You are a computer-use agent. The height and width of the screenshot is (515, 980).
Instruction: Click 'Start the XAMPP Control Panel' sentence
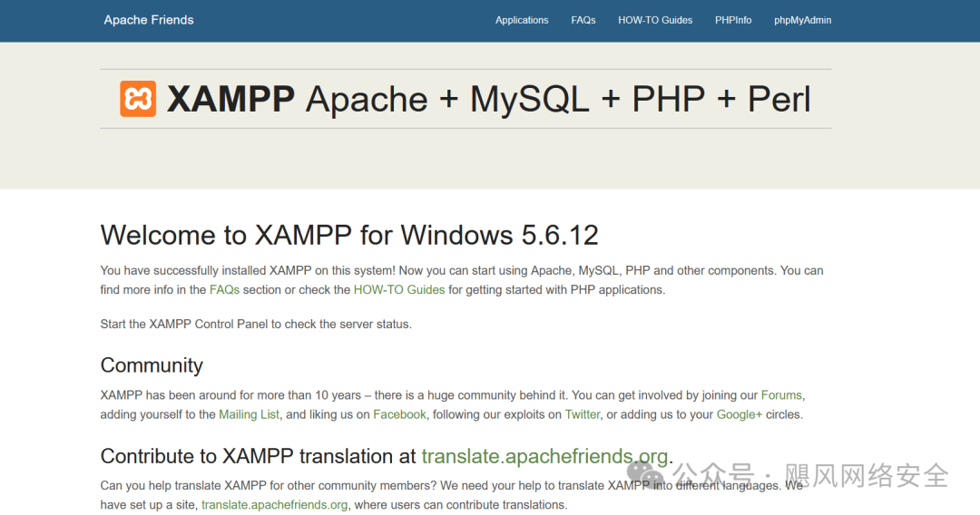point(256,324)
